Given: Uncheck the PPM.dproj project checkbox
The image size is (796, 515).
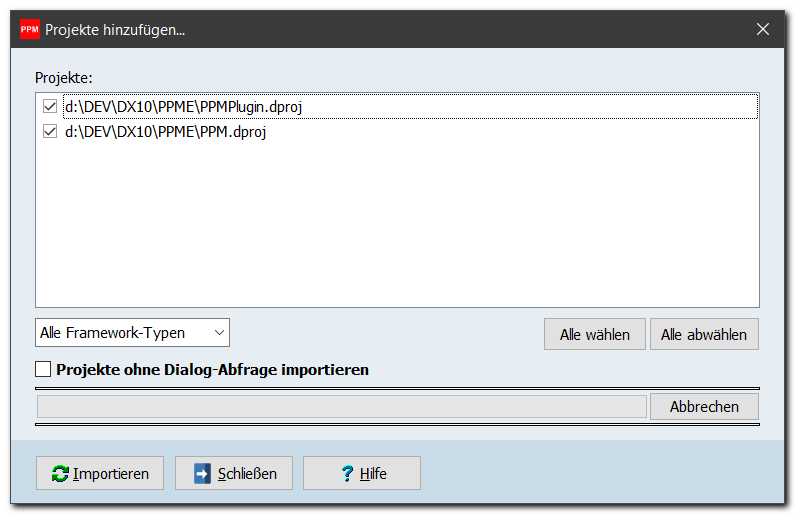Looking at the screenshot, I should pos(50,131).
